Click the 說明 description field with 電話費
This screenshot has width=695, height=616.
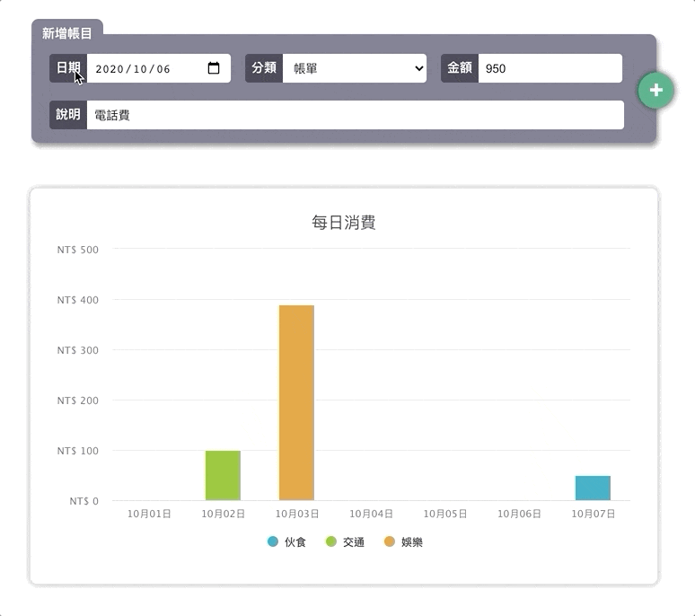click(356, 115)
